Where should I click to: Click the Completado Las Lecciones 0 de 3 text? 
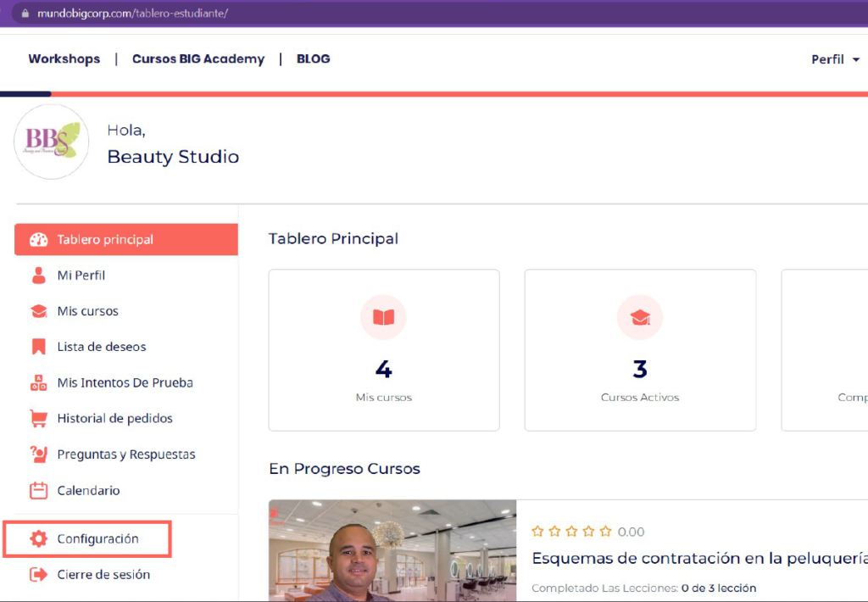coord(644,588)
